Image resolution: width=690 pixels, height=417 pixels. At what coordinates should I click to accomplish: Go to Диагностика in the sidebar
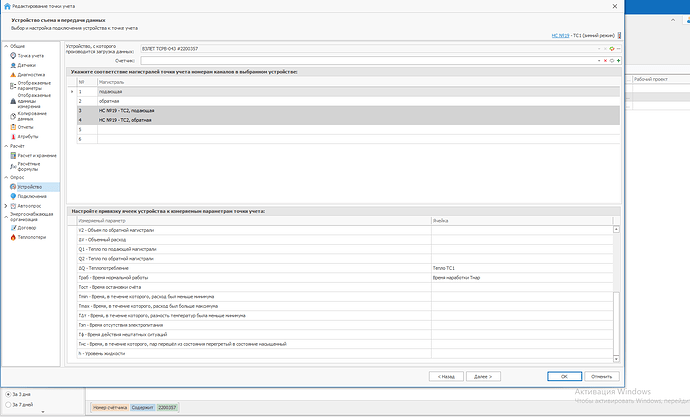(31, 75)
